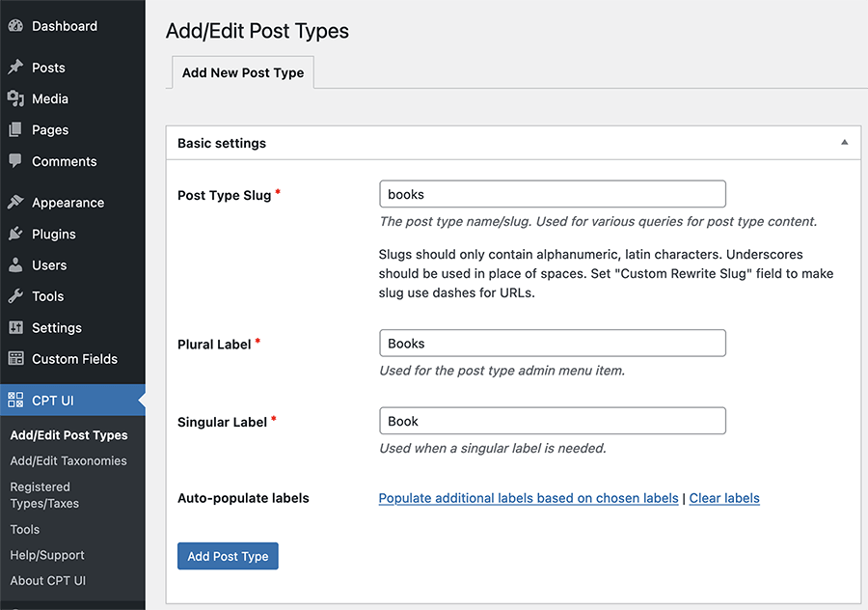
Task: Click the Dashboard gauge icon
Action: (15, 25)
